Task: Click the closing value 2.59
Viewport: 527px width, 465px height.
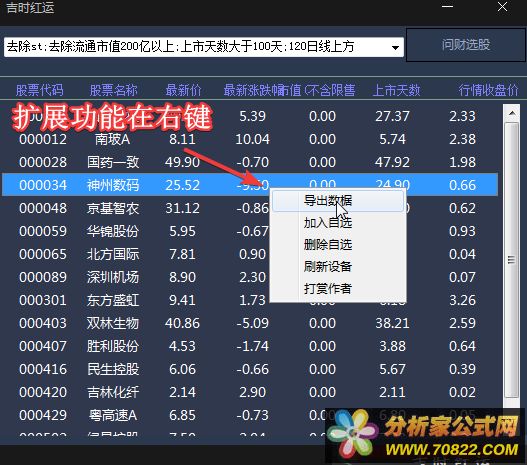Action: tap(462, 323)
